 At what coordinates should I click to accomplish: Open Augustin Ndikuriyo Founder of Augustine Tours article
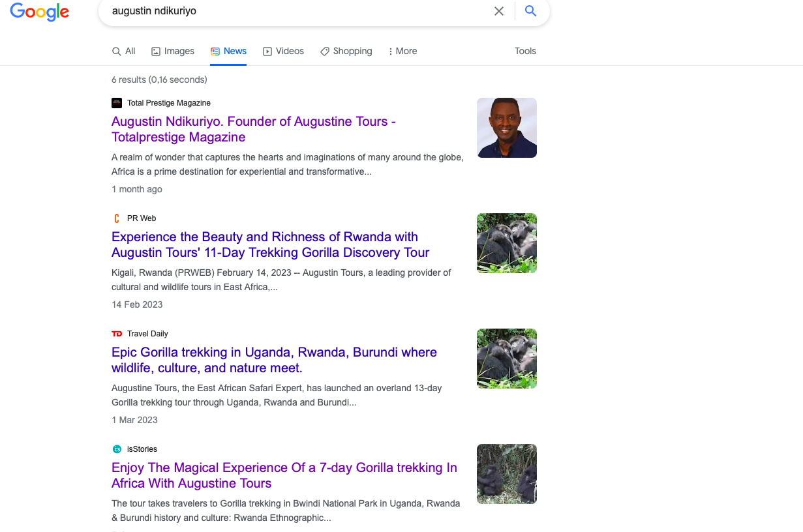pos(254,129)
